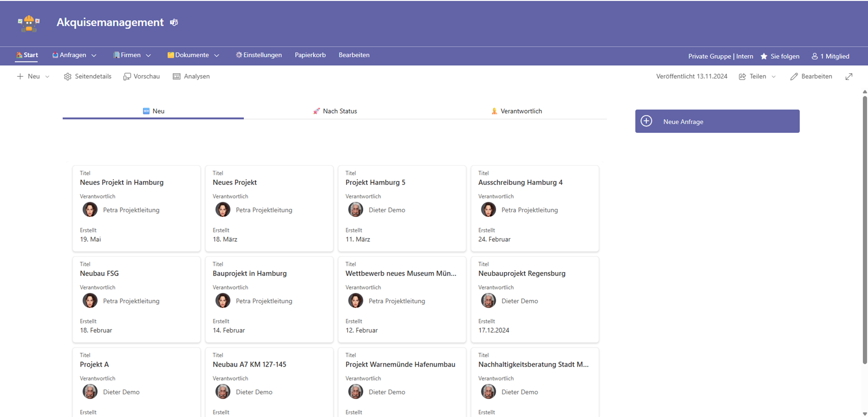Open the Analysen page analytics
The image size is (868, 417).
(191, 76)
